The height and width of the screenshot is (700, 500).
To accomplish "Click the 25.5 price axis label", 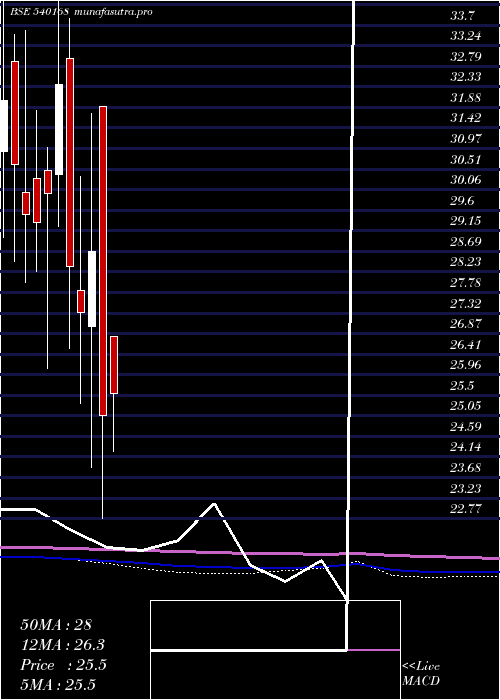I will 462,385.
